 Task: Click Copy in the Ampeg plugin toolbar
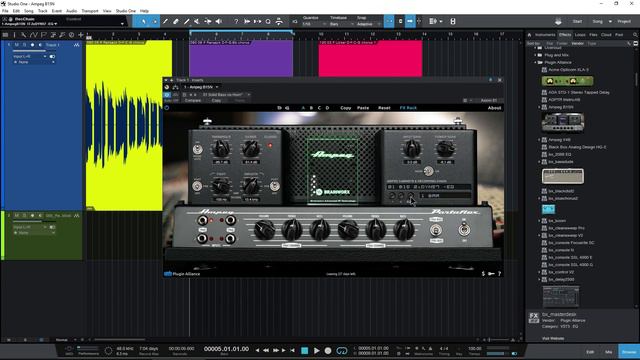(346, 108)
